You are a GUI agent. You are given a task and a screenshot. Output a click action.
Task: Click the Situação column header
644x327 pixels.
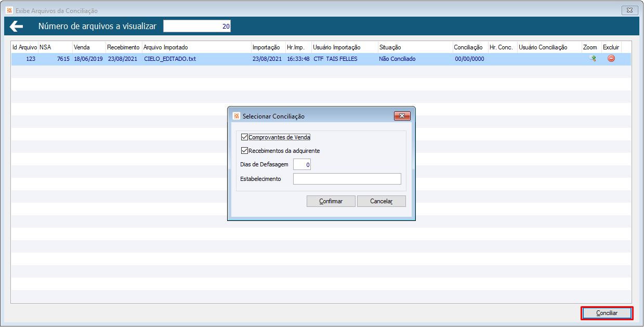coord(415,47)
